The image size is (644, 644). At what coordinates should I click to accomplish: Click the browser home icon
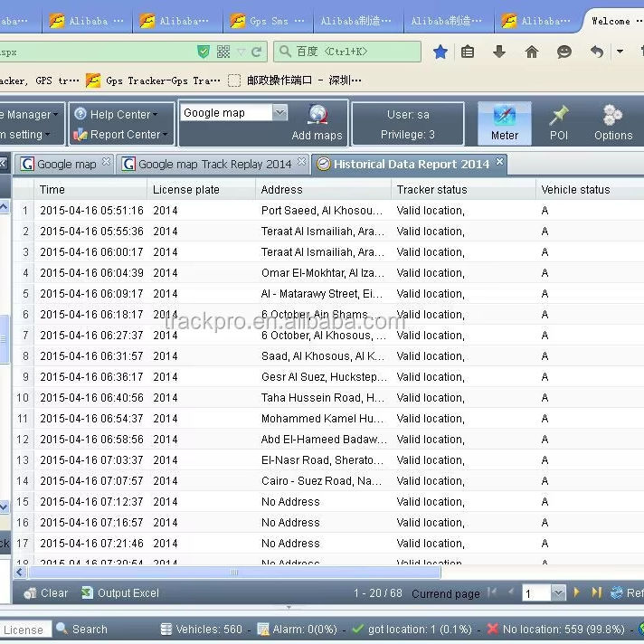click(x=532, y=52)
